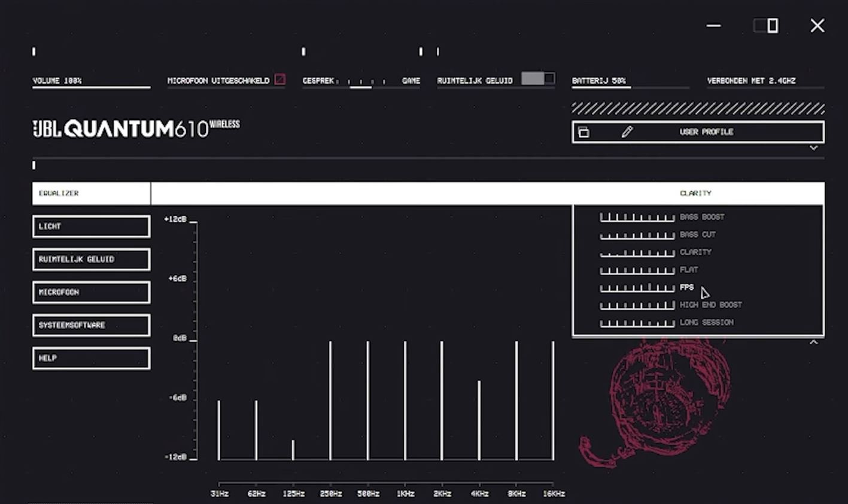
Task: Adjust the 500Hz equalizer band bar
Action: pyautogui.click(x=368, y=401)
